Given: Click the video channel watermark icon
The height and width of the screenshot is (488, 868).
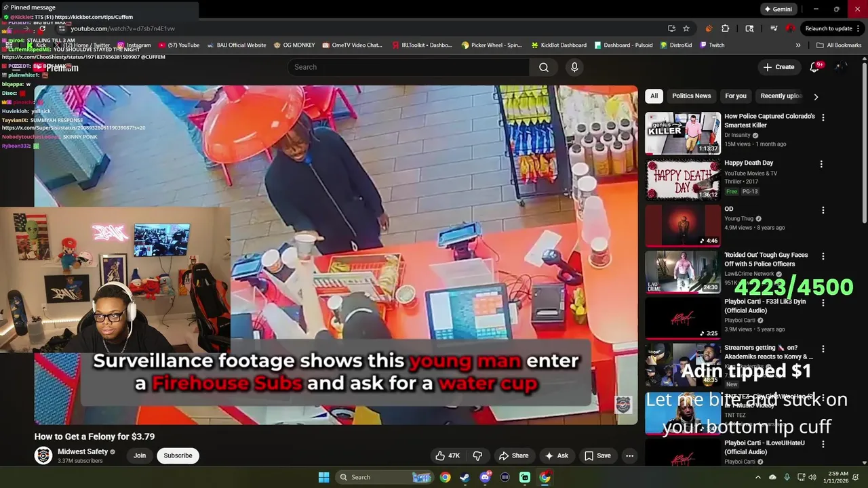Looking at the screenshot, I should (623, 405).
